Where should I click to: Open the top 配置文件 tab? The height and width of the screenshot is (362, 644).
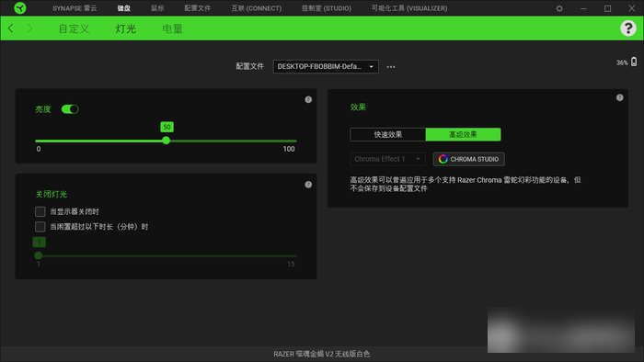(x=198, y=8)
